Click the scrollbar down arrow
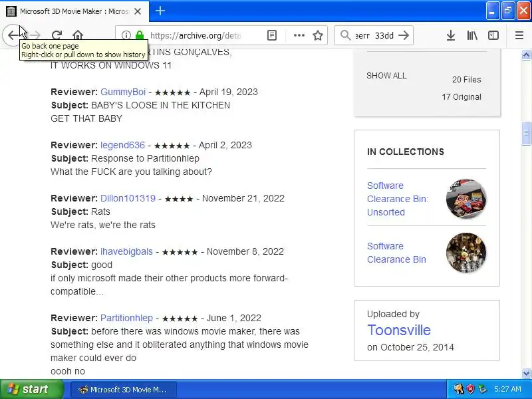 (x=526, y=373)
